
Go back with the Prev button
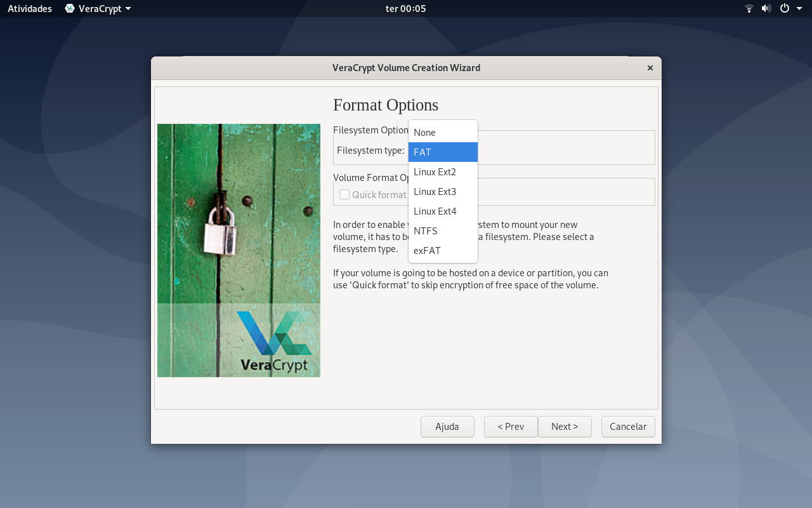pos(511,427)
